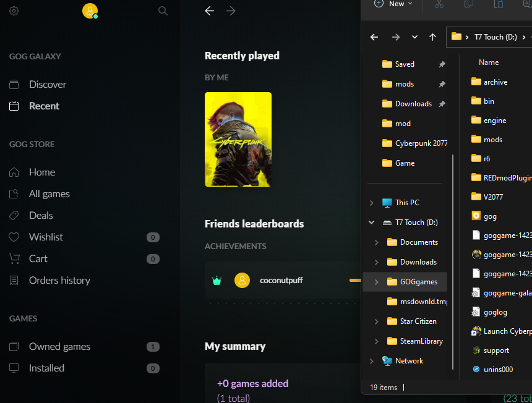This screenshot has height=403, width=532.
Task: Click T7 Touch (D:) in address bar
Action: point(496,37)
